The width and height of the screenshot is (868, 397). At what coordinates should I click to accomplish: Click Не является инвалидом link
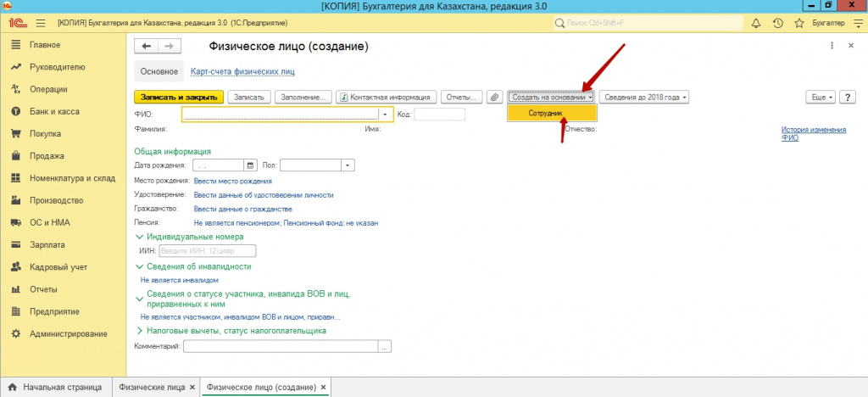180,280
